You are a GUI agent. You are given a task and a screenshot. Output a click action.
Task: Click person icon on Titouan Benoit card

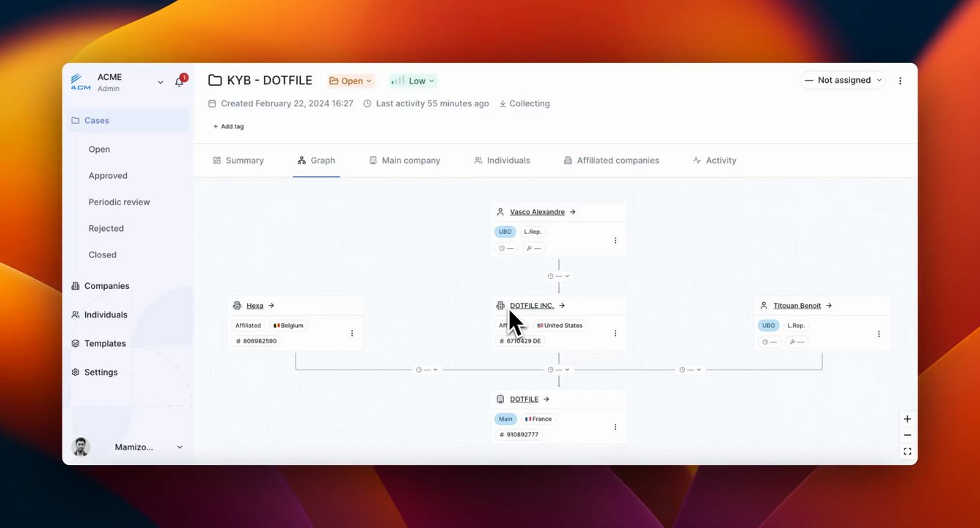pos(764,306)
